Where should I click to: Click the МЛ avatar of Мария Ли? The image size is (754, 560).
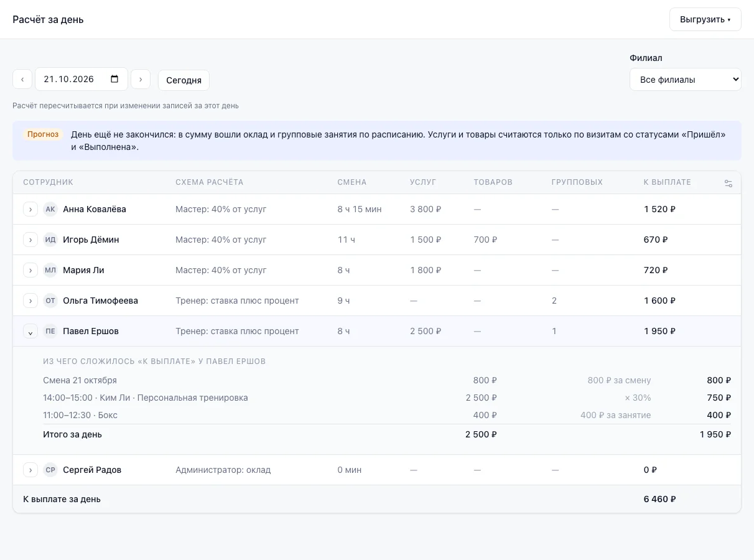pyautogui.click(x=50, y=270)
